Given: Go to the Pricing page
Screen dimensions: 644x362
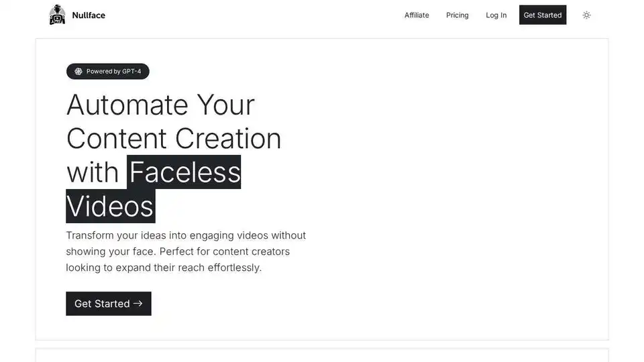Looking at the screenshot, I should point(457,15).
